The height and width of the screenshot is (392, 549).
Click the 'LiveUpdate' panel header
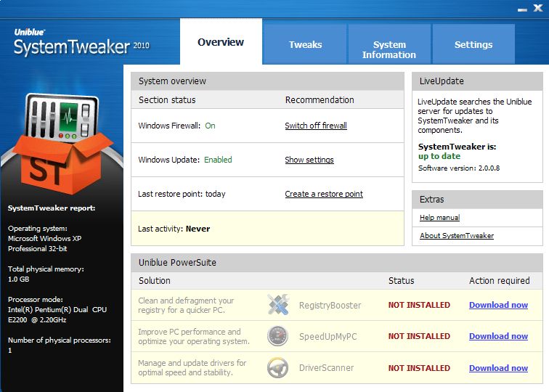477,81
